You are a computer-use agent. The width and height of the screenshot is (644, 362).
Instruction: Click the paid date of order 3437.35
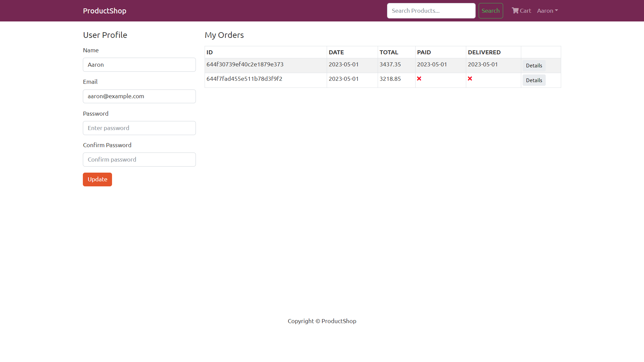(x=432, y=64)
